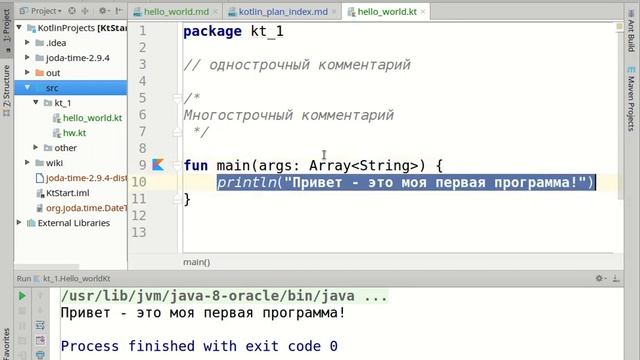Click the inspection status indicator in the editor's top-right corner
Image resolution: width=640 pixels, height=360 pixels.
pos(619,27)
